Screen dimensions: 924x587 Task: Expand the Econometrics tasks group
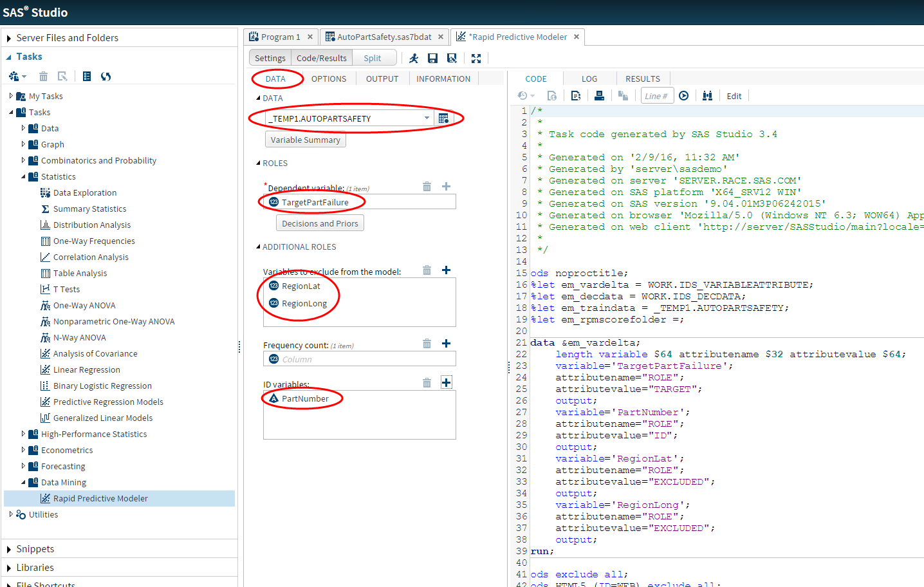point(23,449)
